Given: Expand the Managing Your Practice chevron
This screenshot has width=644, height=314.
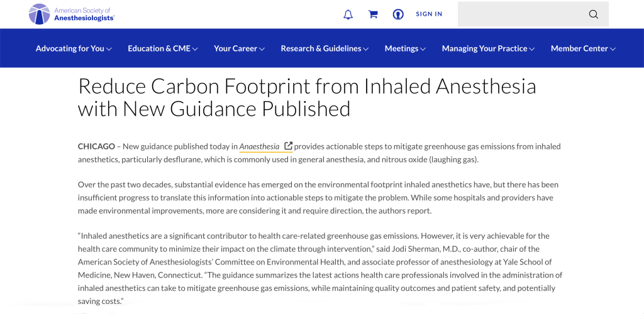Looking at the screenshot, I should [532, 49].
